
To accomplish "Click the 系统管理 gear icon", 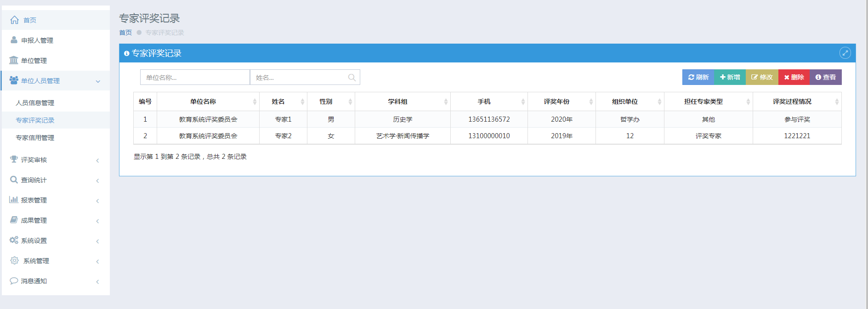I will (x=15, y=260).
